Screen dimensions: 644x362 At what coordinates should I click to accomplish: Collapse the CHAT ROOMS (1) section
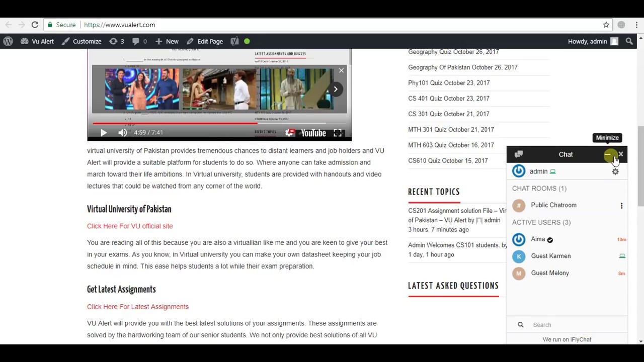[539, 189]
